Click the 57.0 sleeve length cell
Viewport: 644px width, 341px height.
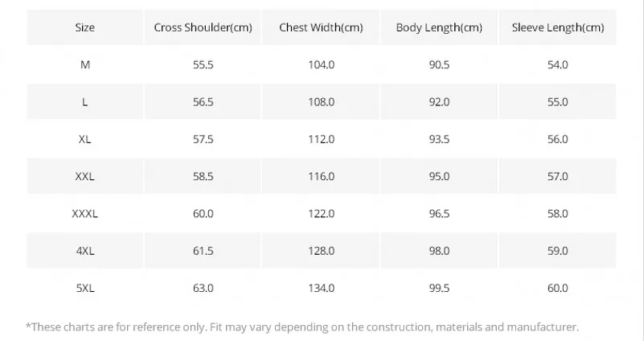pyautogui.click(x=558, y=176)
